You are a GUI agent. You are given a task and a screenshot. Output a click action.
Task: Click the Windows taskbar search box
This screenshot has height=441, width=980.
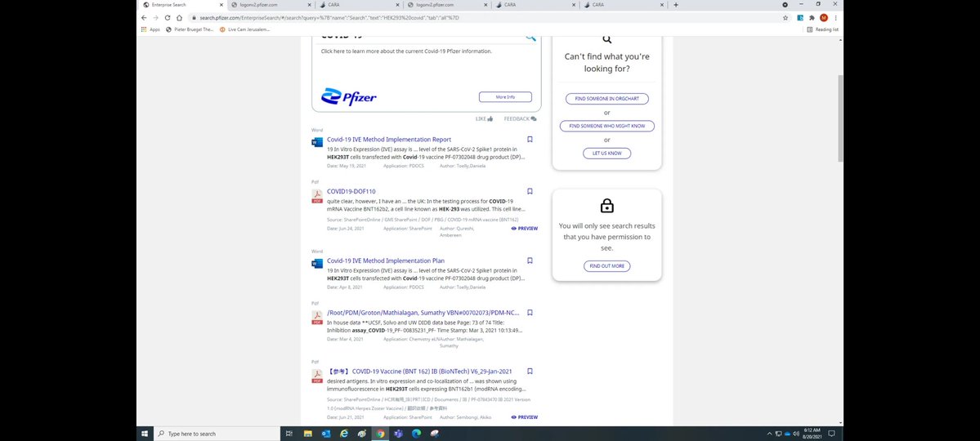[x=217, y=434]
